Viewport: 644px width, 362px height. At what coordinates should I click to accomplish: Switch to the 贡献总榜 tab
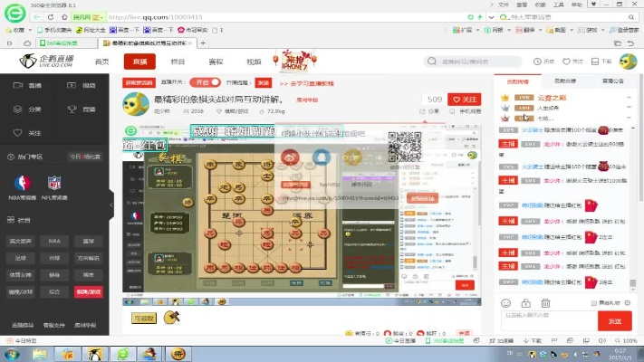point(565,81)
